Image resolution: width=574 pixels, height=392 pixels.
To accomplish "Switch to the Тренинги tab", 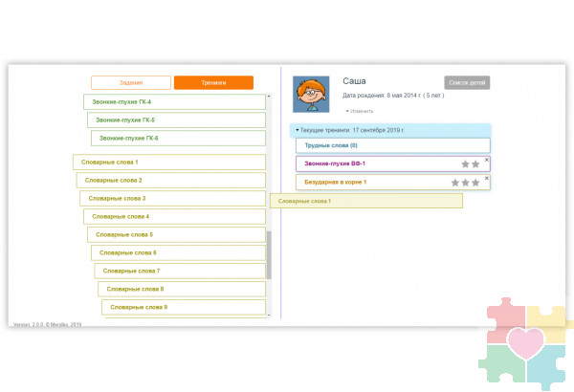I will [213, 83].
